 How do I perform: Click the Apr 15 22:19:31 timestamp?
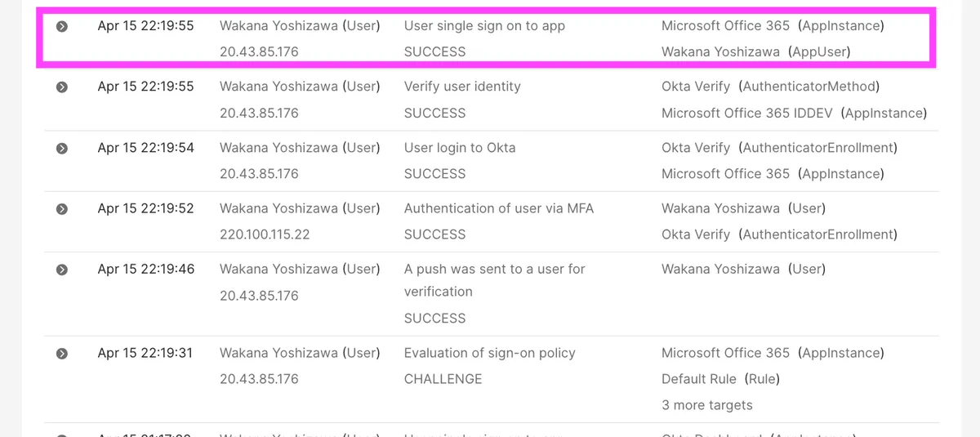click(145, 353)
